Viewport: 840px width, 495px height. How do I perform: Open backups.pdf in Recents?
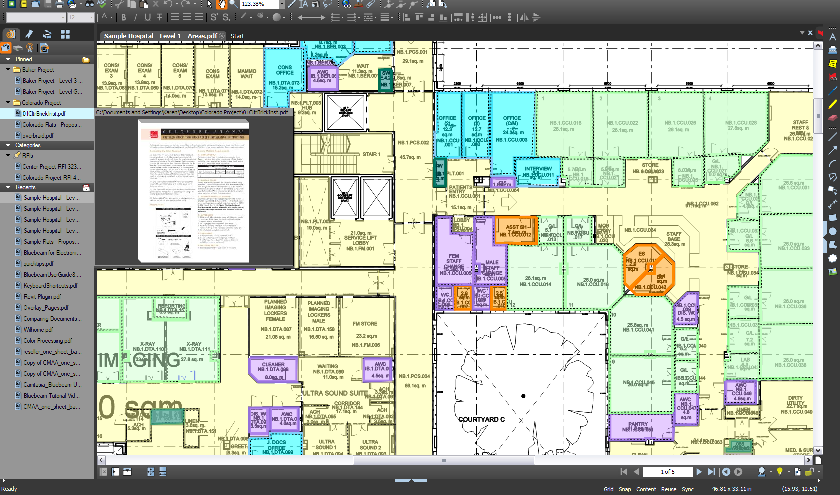[39, 264]
